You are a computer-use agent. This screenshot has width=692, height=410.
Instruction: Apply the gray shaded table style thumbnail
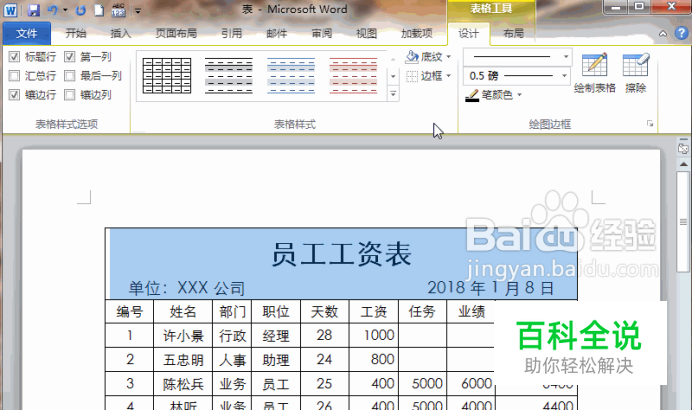point(229,76)
